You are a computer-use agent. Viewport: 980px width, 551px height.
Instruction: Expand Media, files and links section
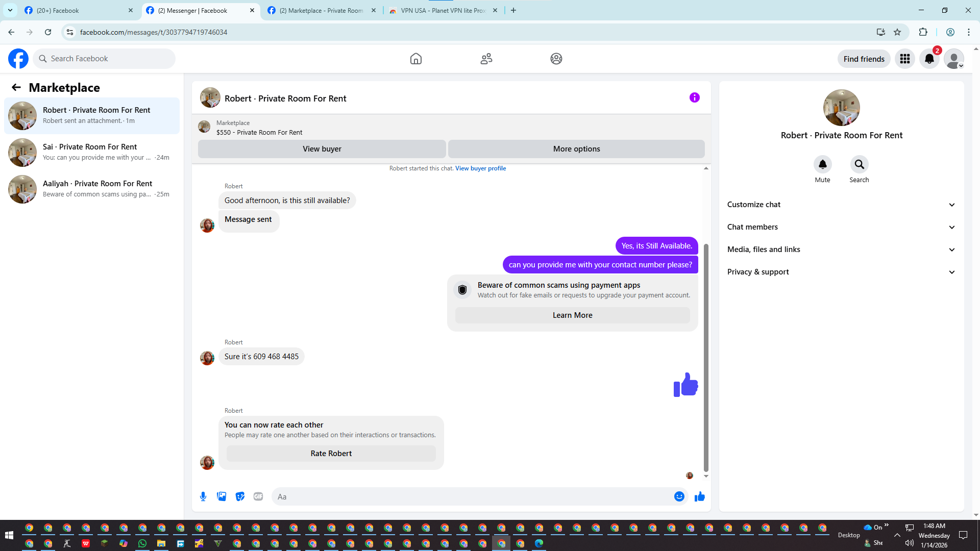841,249
